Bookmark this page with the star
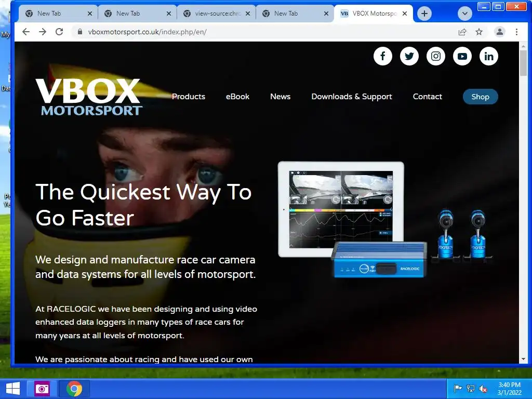 (478, 32)
